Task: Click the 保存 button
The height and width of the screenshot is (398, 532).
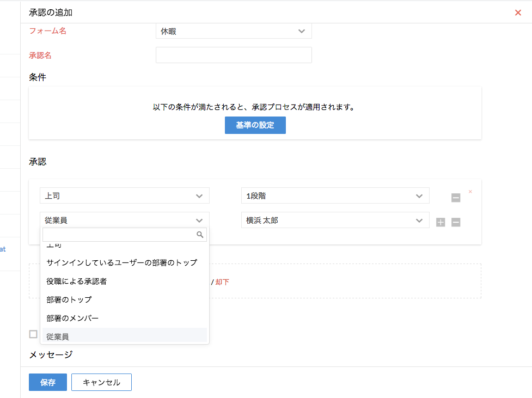Action: 48,382
